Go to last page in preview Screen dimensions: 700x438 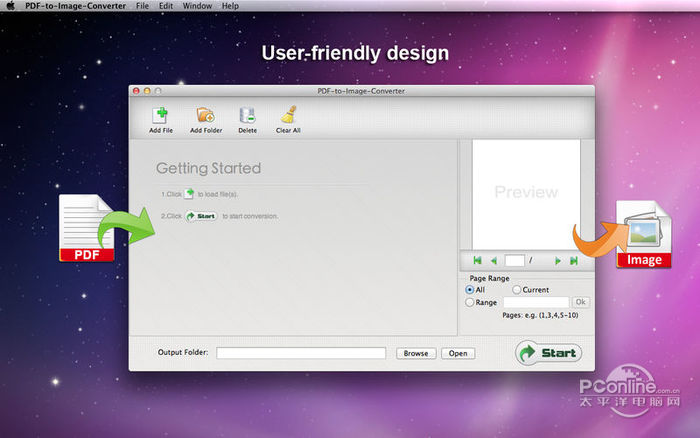point(574,261)
